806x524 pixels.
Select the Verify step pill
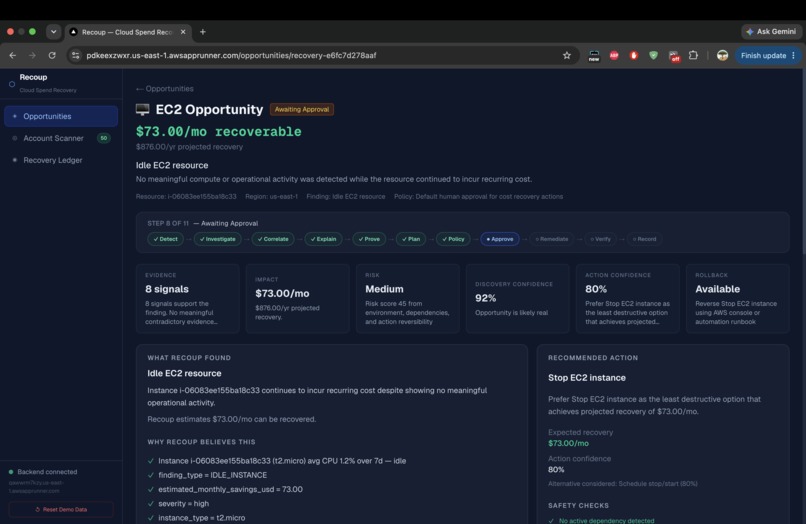[x=600, y=239]
